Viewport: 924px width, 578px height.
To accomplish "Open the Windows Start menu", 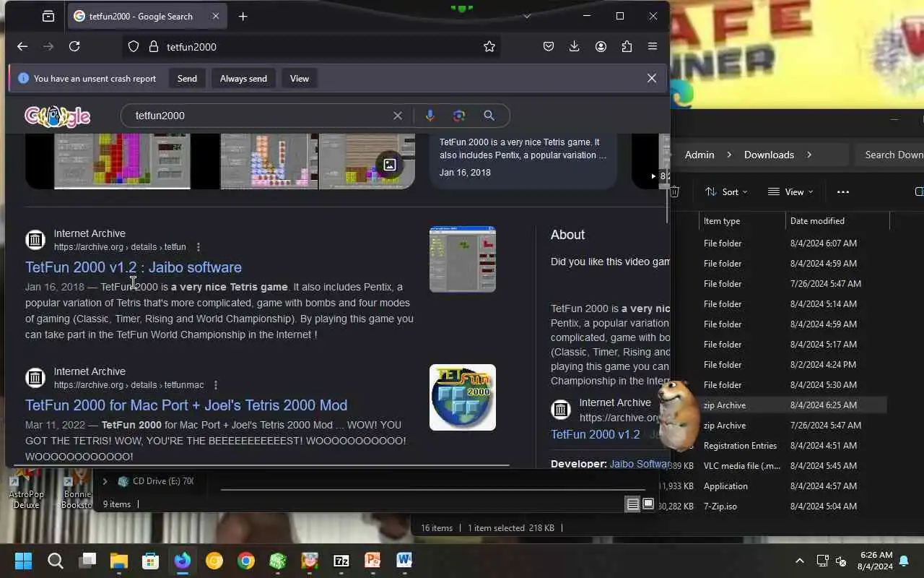I will [23, 561].
